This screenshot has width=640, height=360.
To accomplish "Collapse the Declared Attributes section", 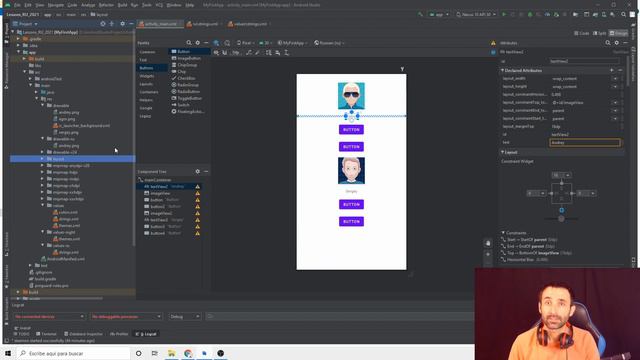I will click(x=502, y=70).
